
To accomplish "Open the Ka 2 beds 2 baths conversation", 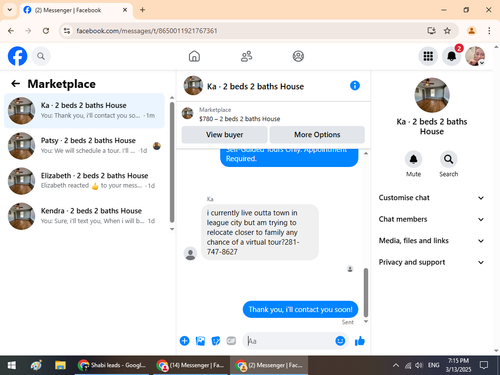I will coord(84,111).
